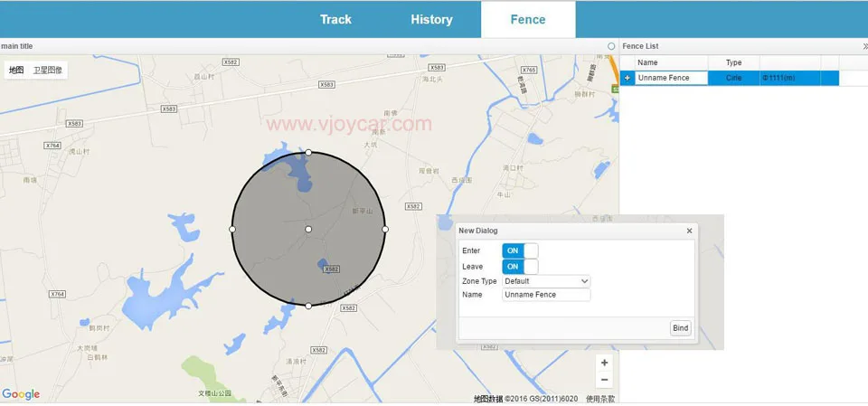Viewport: 868px width, 406px height.
Task: Click the Google logo on map
Action: (21, 394)
